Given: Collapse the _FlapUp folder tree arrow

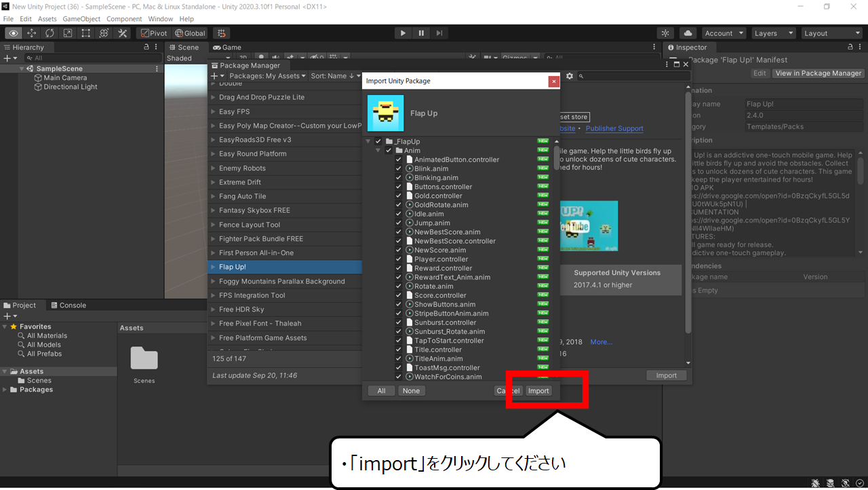Looking at the screenshot, I should (368, 141).
